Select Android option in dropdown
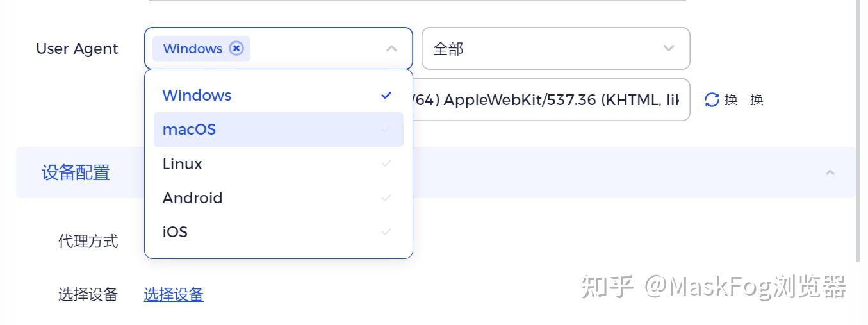 (192, 198)
